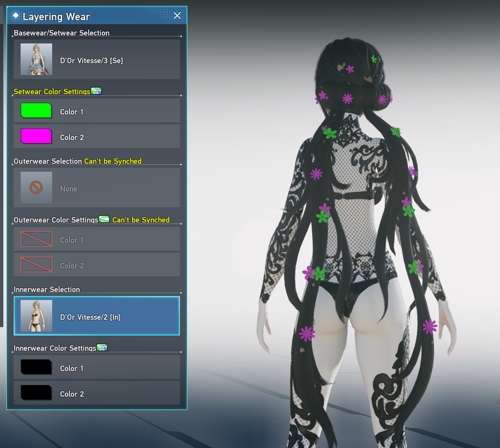Screen dimensions: 500x448
Task: Click the color sync icon beside Setwear Color Settings
Action: 96,91
